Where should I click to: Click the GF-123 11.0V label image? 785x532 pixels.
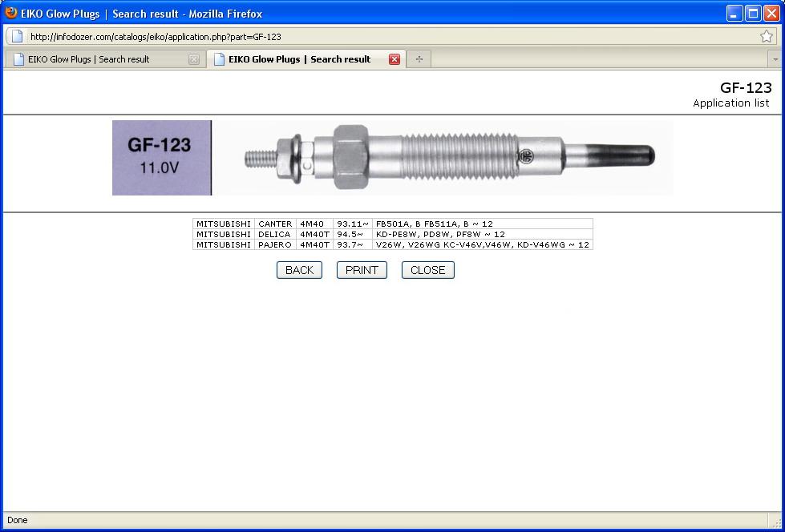[x=162, y=158]
